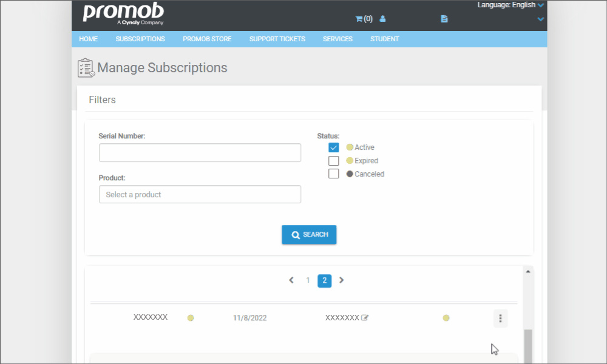Click the yellow status dot near options menu
Image resolution: width=607 pixels, height=364 pixels.
(446, 318)
